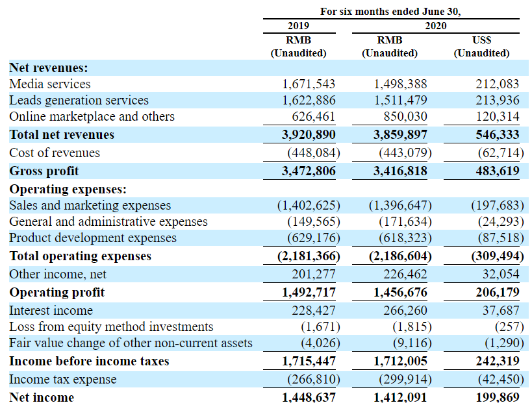Select the 'Other income, net' label
This screenshot has width=532, height=403.
coord(58,275)
